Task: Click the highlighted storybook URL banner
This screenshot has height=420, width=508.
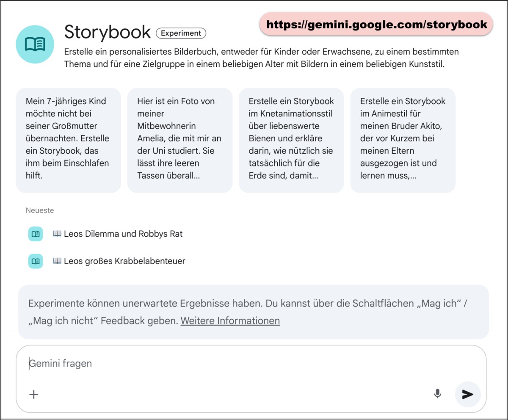Action: [x=376, y=24]
